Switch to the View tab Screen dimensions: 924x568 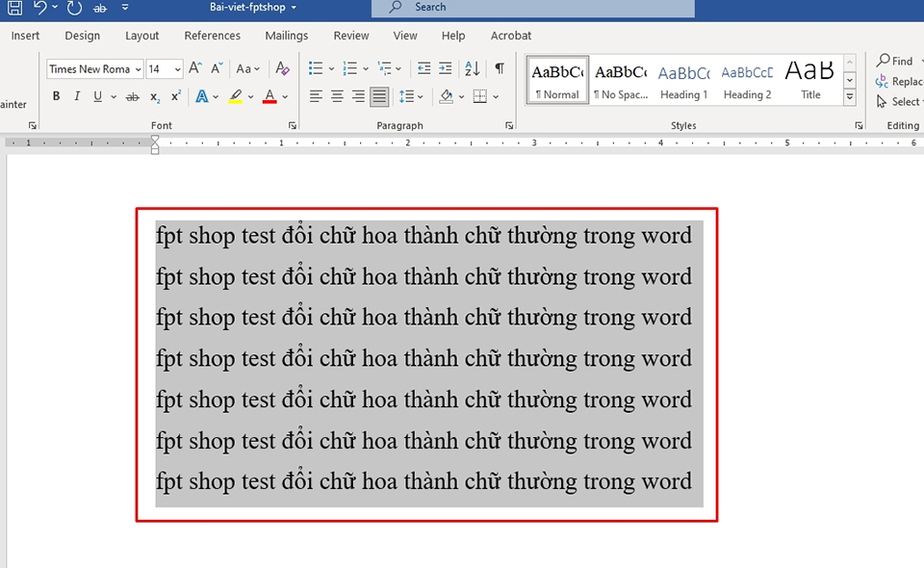pyautogui.click(x=405, y=36)
